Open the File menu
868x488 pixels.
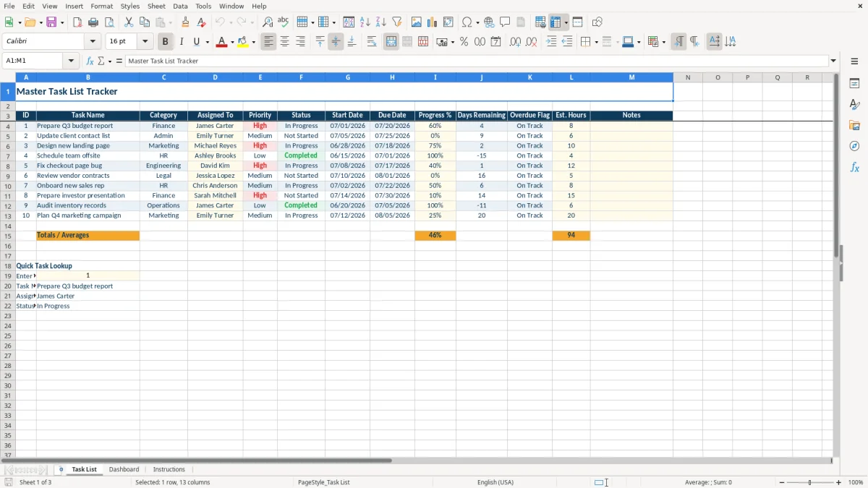point(9,6)
